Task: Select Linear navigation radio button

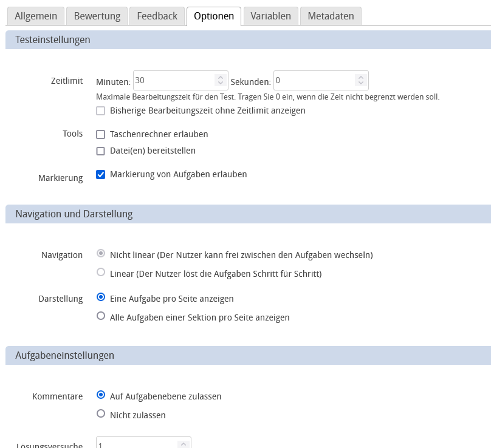Action: coord(101,273)
